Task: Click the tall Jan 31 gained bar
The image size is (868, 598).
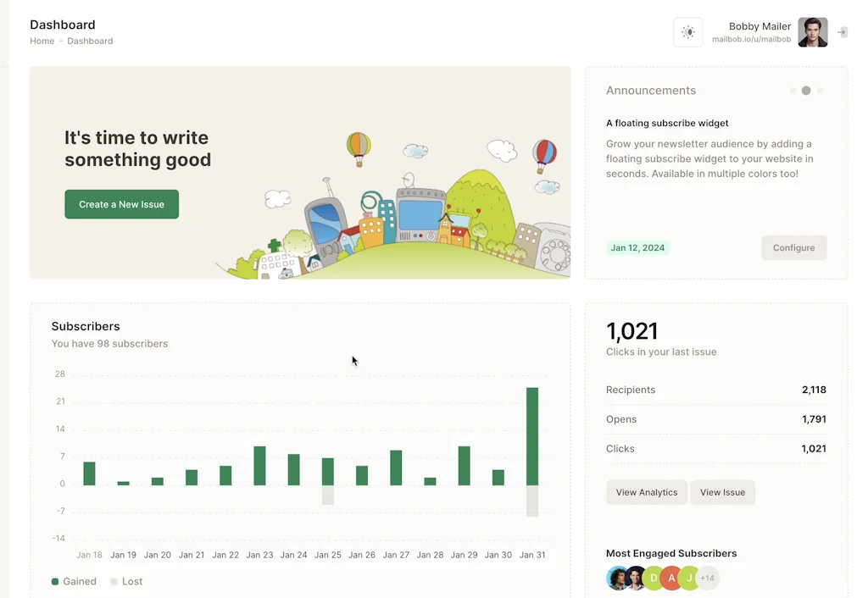Action: coord(532,435)
